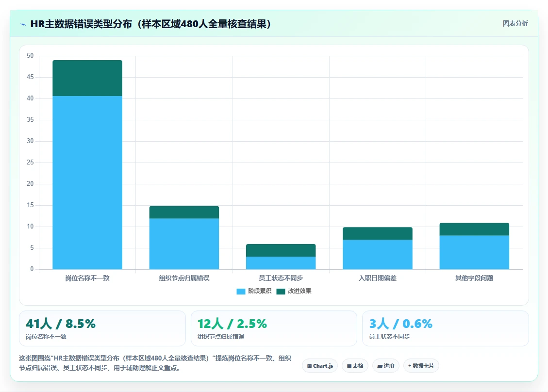Click the y-axis value 50
This screenshot has width=548, height=392.
(x=30, y=56)
